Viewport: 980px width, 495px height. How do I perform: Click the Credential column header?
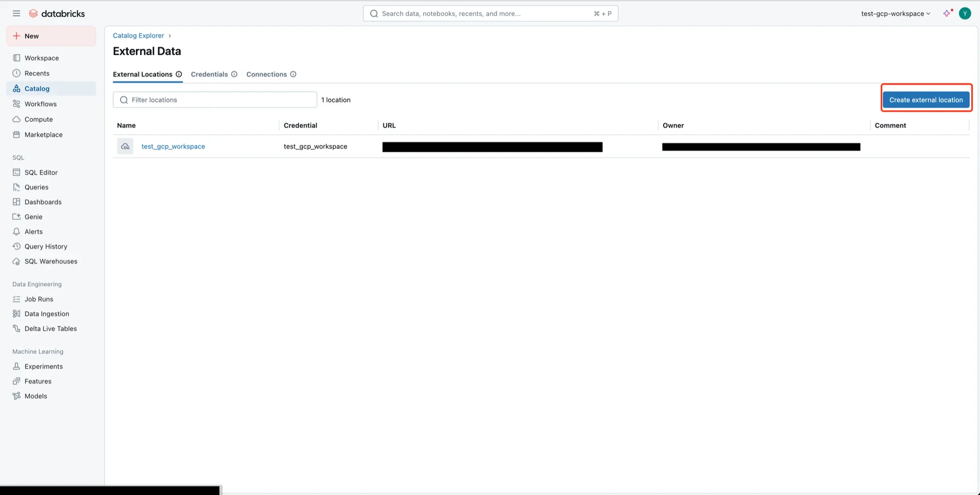coord(300,126)
